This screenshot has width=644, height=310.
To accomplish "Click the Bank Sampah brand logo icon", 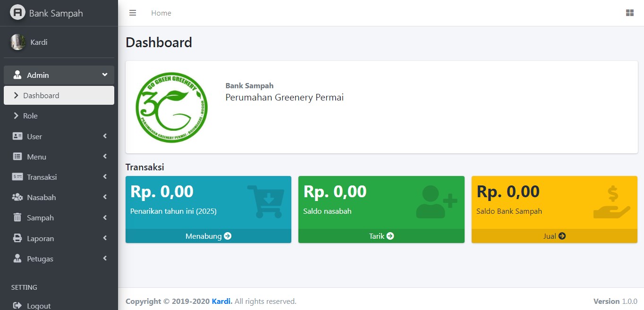I will [x=17, y=13].
